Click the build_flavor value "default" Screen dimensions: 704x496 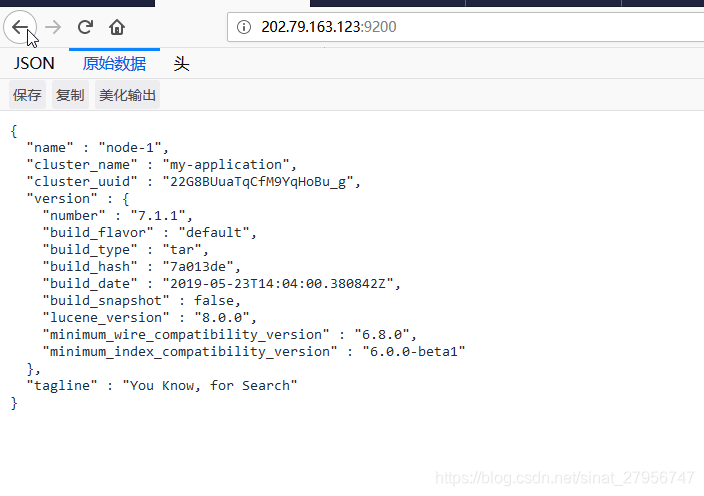tap(214, 233)
